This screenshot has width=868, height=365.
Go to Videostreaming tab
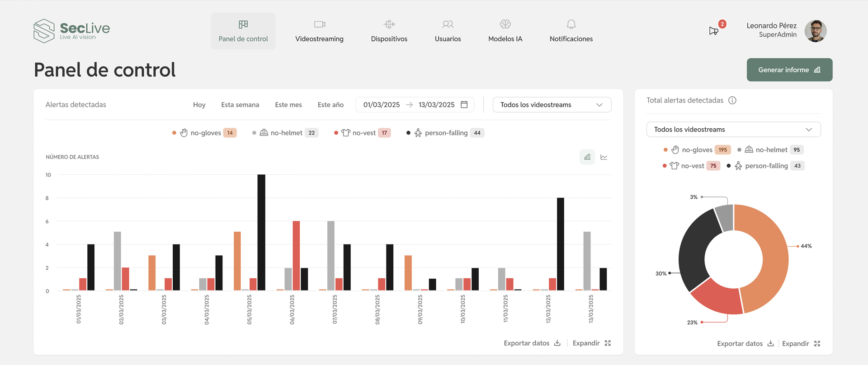319,31
